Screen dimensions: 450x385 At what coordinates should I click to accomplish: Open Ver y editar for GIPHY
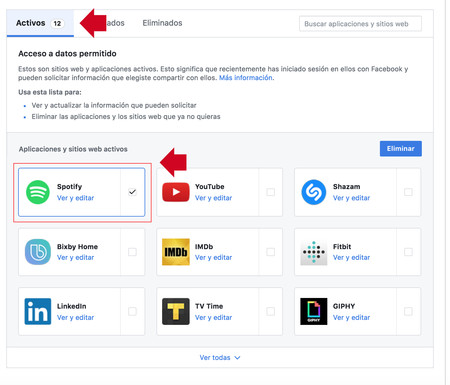(351, 317)
